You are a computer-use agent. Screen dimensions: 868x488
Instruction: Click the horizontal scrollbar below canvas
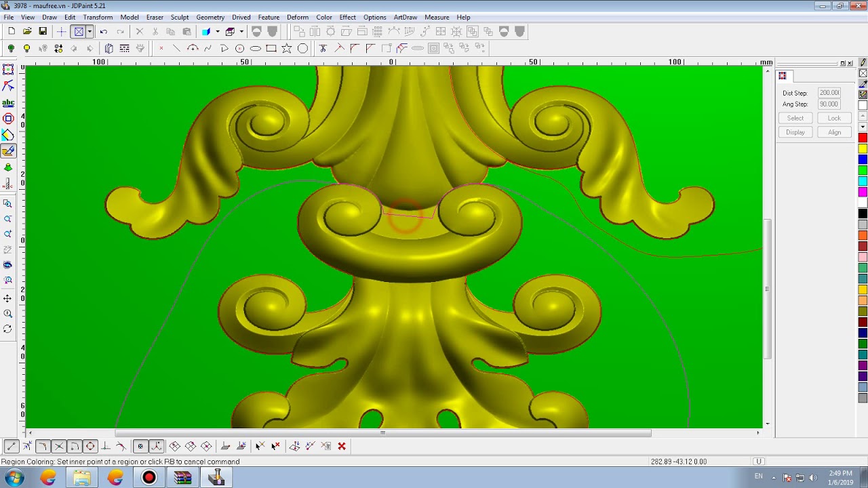pyautogui.click(x=383, y=433)
